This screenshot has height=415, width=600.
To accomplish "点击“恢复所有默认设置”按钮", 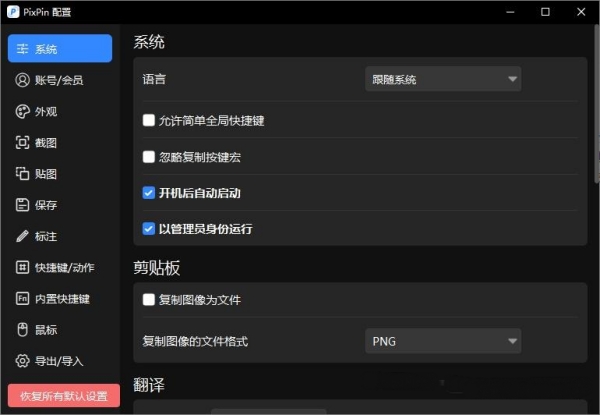I will (x=63, y=395).
